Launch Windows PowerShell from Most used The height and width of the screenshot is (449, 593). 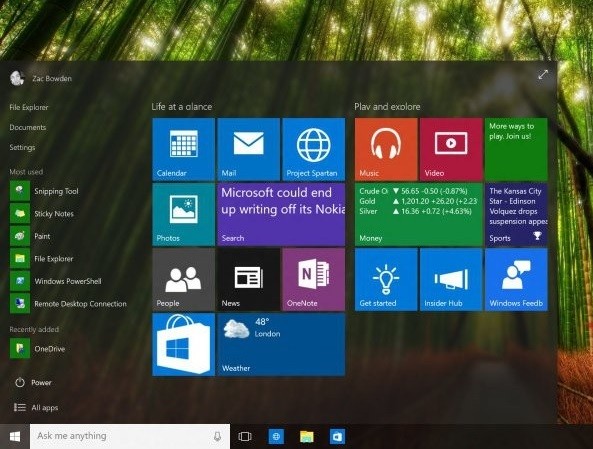[56, 281]
